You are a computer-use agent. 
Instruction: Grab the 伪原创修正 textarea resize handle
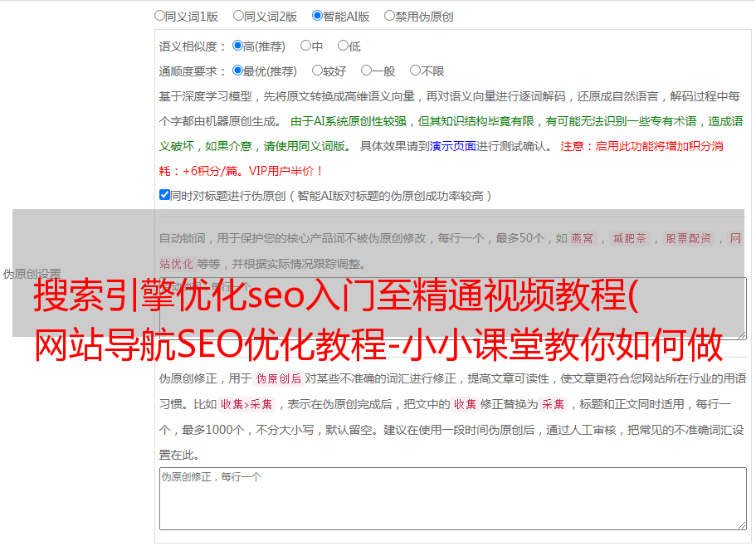click(742, 525)
